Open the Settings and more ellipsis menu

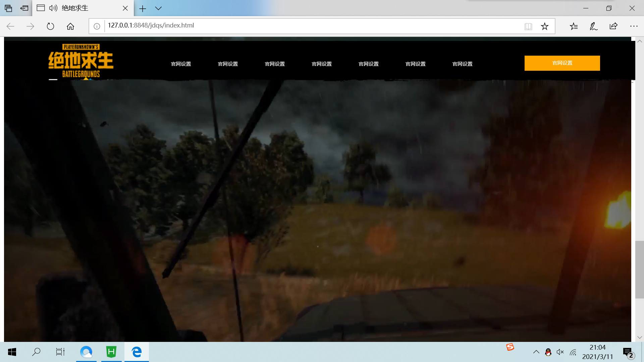tap(634, 26)
